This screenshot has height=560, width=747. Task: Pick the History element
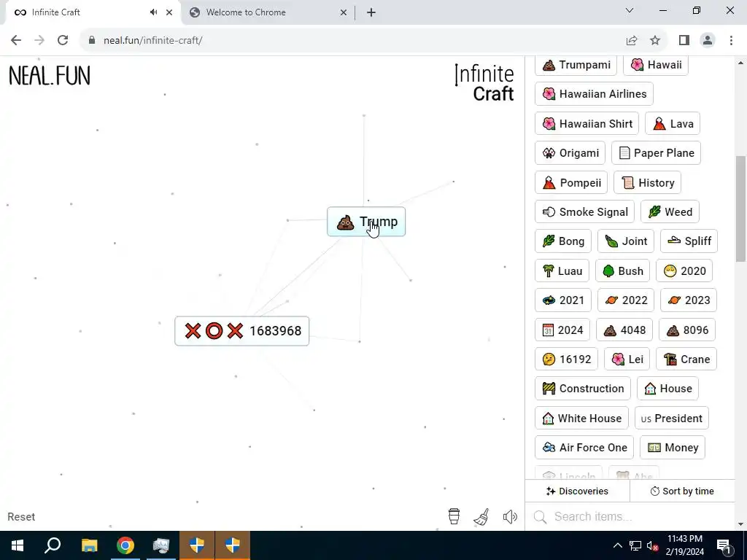tap(648, 183)
